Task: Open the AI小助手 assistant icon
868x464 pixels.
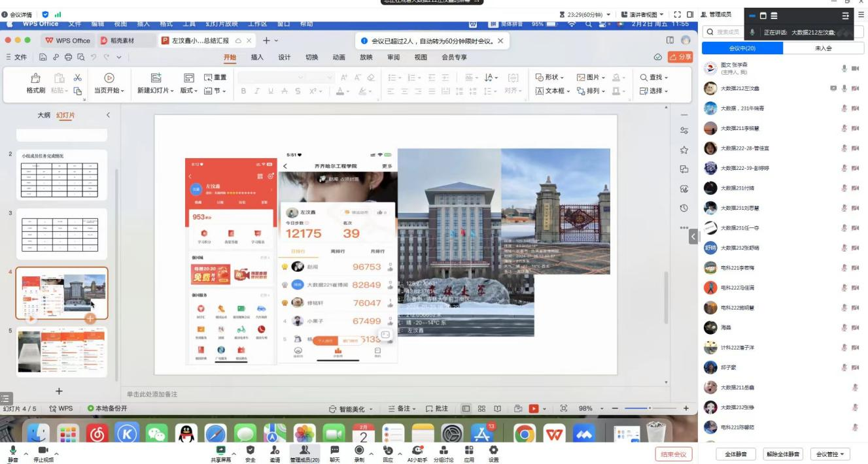Action: tap(417, 450)
